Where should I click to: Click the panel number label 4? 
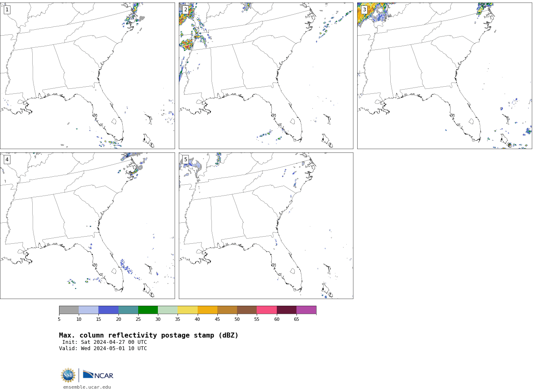[x=7, y=160]
